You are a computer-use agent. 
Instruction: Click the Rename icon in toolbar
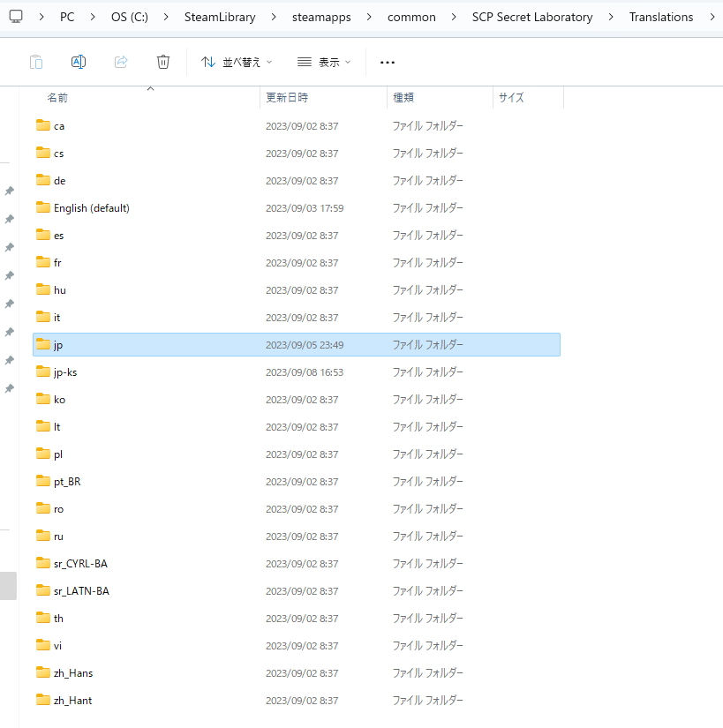pyautogui.click(x=79, y=62)
